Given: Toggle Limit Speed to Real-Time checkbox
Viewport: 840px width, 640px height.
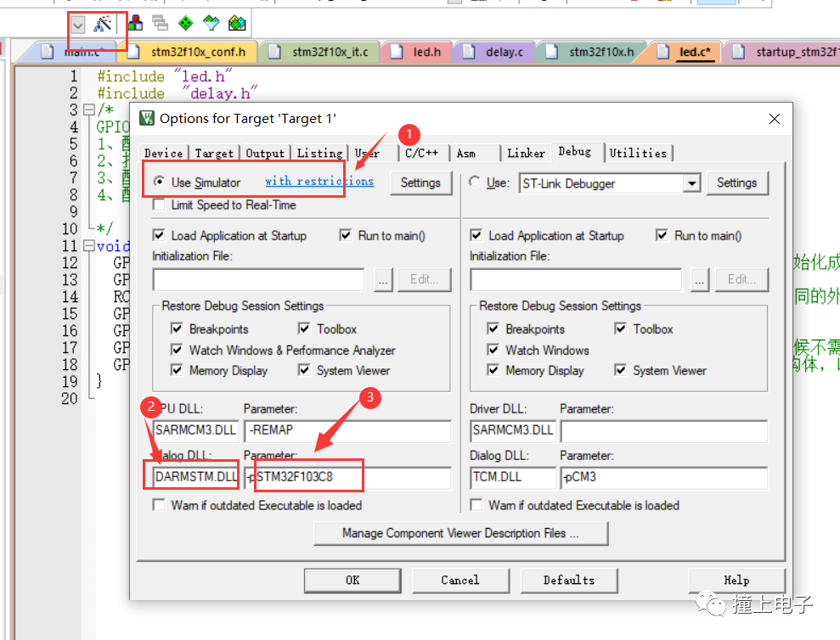Looking at the screenshot, I should [x=159, y=205].
